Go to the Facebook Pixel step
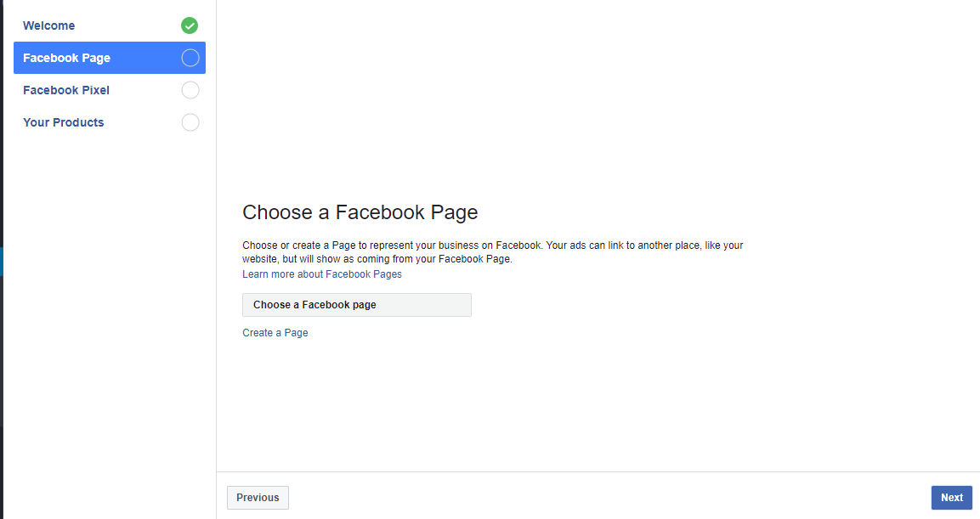This screenshot has width=980, height=519. pyautogui.click(x=110, y=90)
